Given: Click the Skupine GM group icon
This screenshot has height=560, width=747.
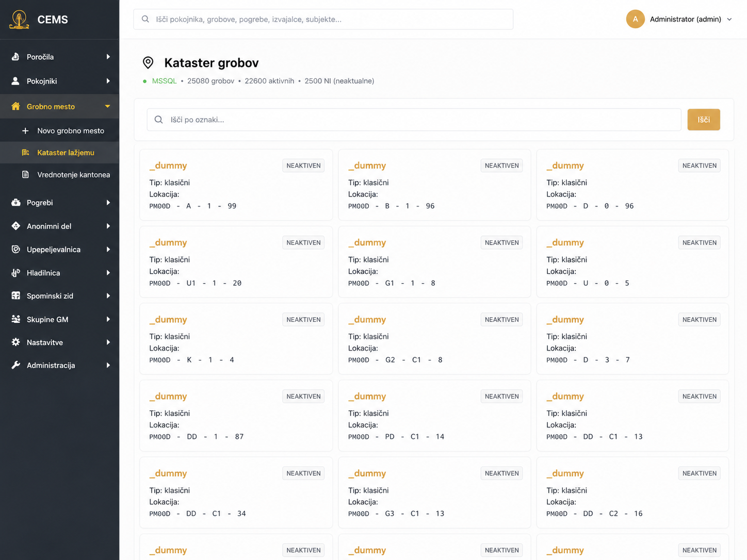Looking at the screenshot, I should click(x=15, y=319).
